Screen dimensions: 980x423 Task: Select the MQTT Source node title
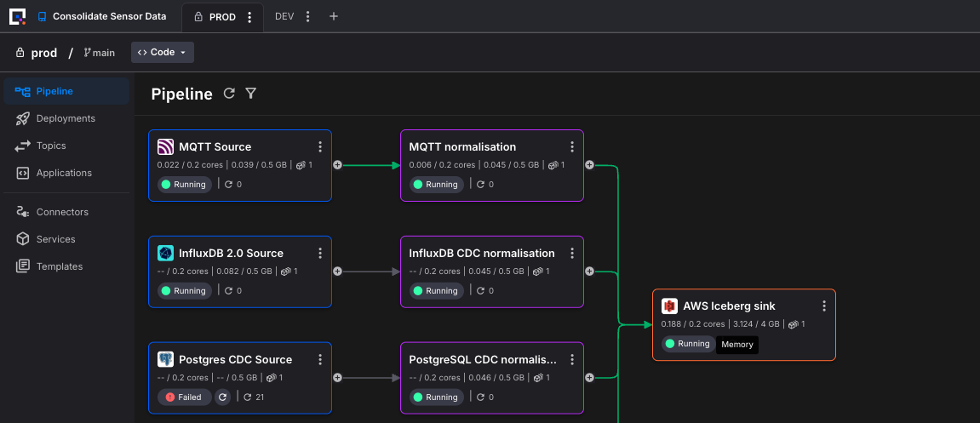pyautogui.click(x=215, y=147)
